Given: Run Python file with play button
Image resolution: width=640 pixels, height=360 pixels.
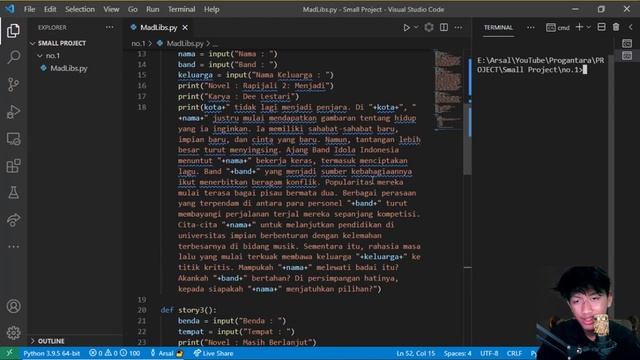Looking at the screenshot, I should pyautogui.click(x=406, y=28).
